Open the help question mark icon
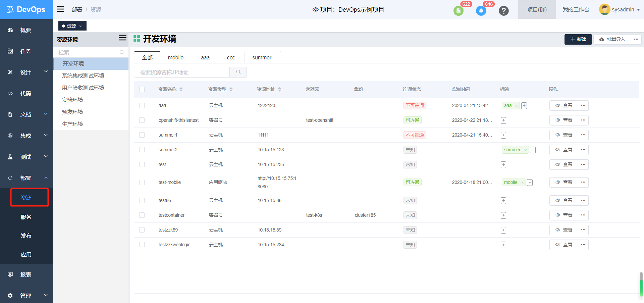644x303 pixels. [503, 11]
